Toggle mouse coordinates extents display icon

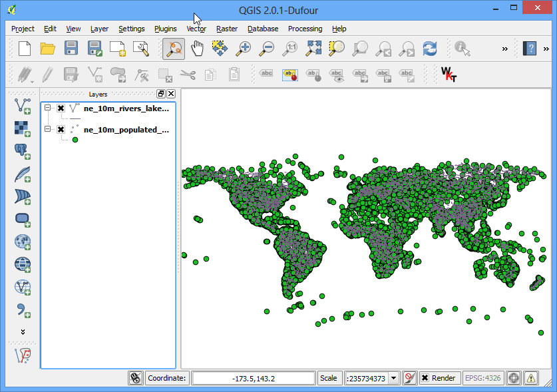(x=135, y=378)
